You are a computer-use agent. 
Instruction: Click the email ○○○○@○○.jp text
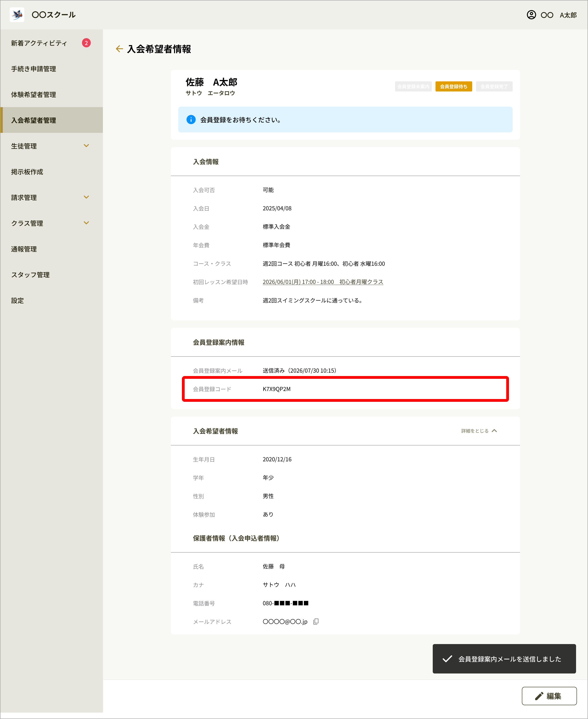tap(285, 622)
